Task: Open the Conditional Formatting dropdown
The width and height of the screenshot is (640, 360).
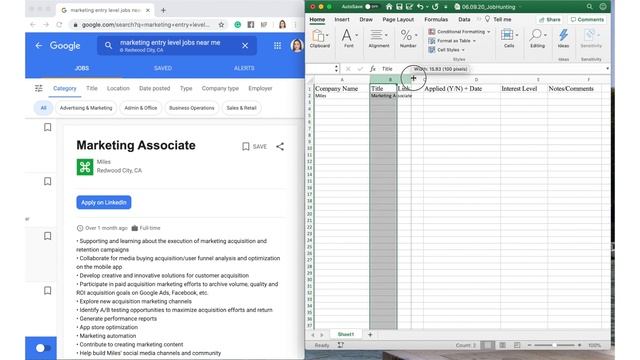Action: (x=459, y=31)
